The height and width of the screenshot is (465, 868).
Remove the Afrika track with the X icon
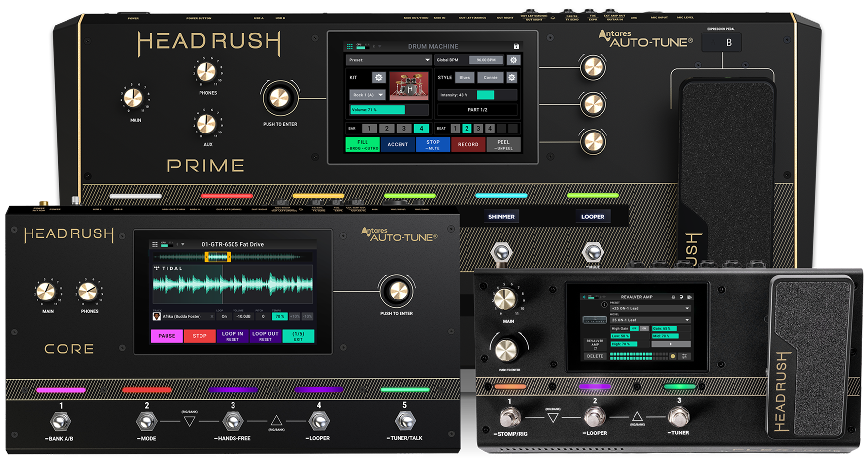[x=212, y=316]
